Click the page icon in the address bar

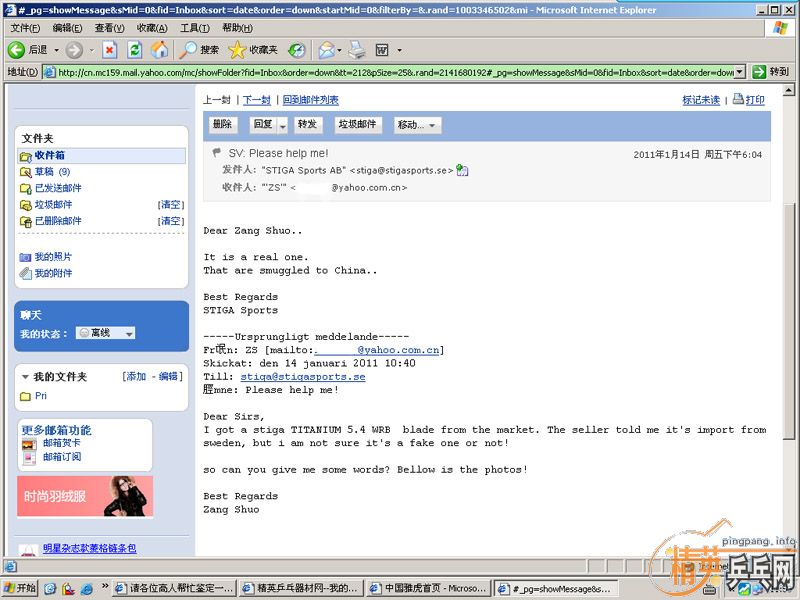pyautogui.click(x=49, y=72)
